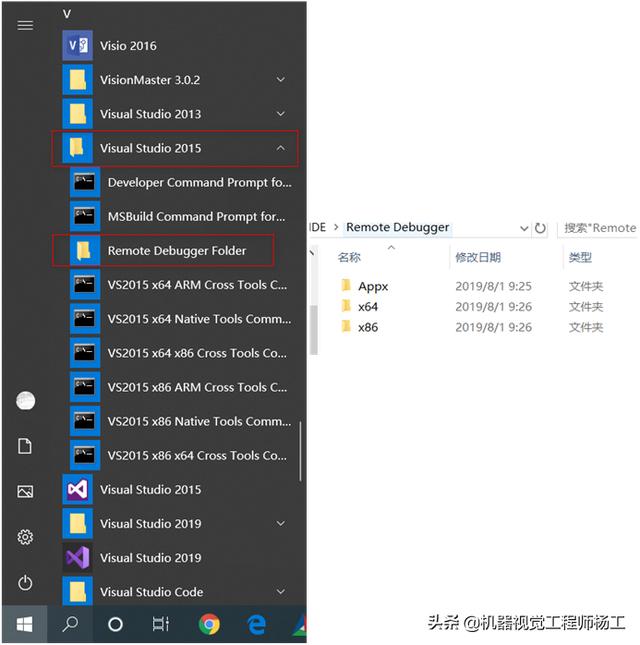
Task: Click Appx date 2019/8/1 9:25
Action: click(x=493, y=286)
